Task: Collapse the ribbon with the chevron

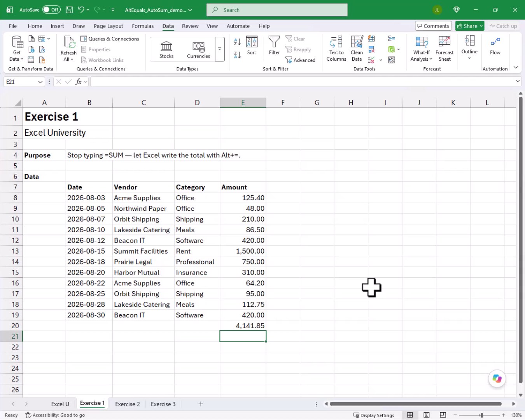Action: (x=516, y=68)
